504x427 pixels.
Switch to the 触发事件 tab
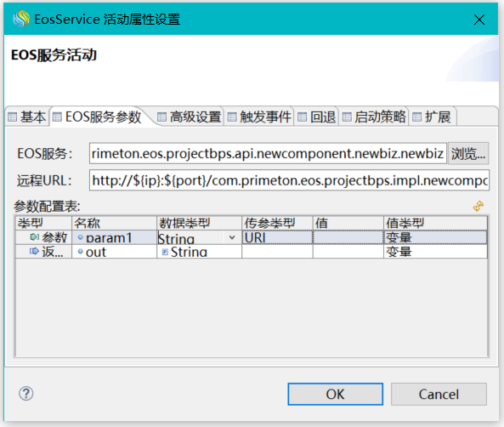[x=259, y=117]
